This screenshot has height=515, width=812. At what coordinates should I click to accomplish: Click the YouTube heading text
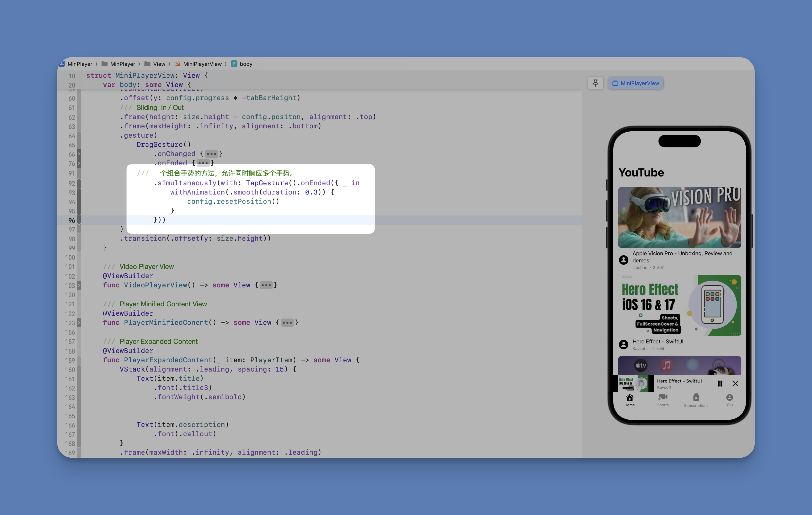coord(641,173)
